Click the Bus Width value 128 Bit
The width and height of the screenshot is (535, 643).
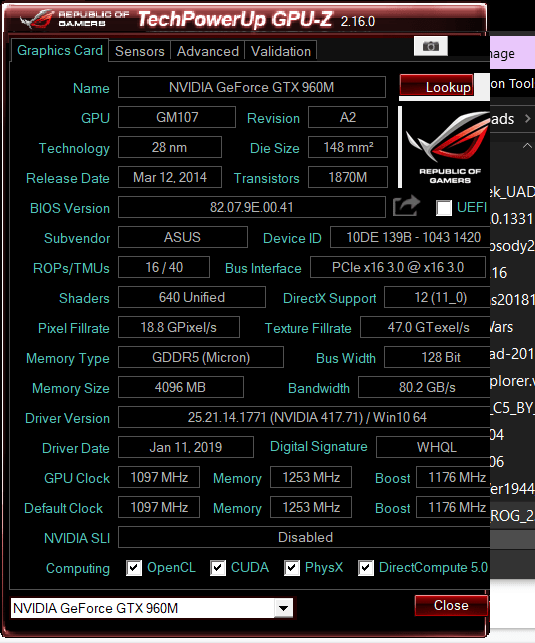(437, 357)
